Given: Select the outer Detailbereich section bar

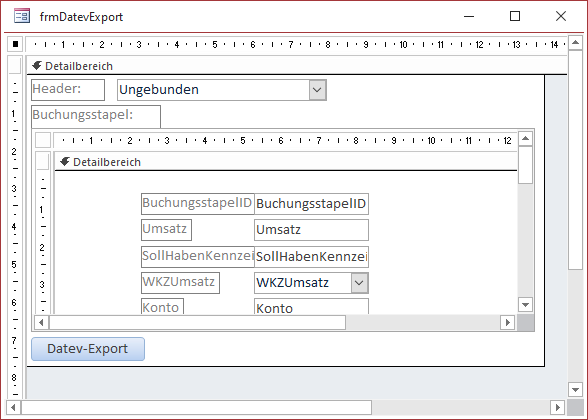Looking at the screenshot, I should [297, 66].
